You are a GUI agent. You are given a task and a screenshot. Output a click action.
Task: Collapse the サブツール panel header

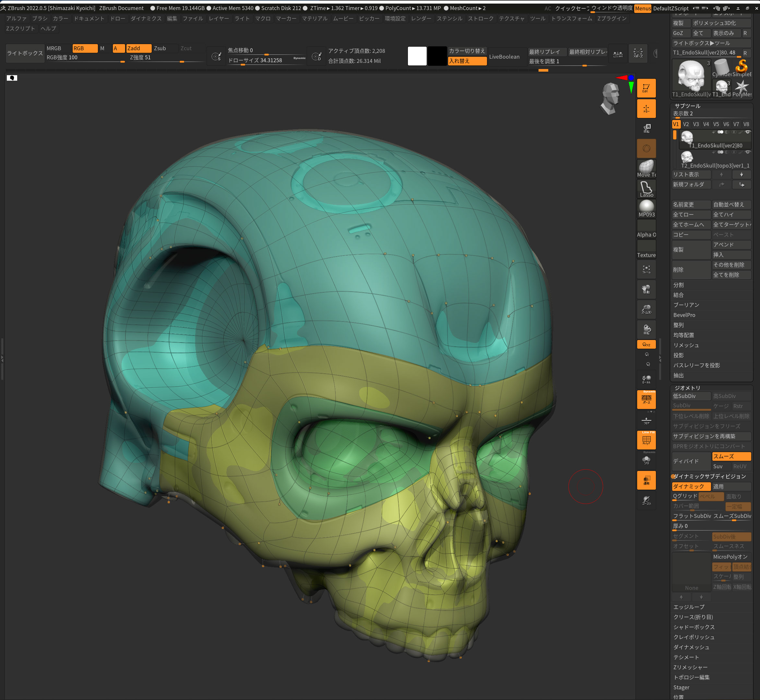[687, 106]
